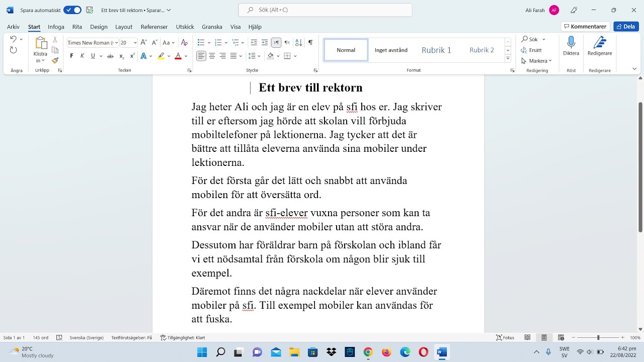Open change case (Aa) dropdown
Viewport: 644px width, 362px height.
(x=169, y=43)
